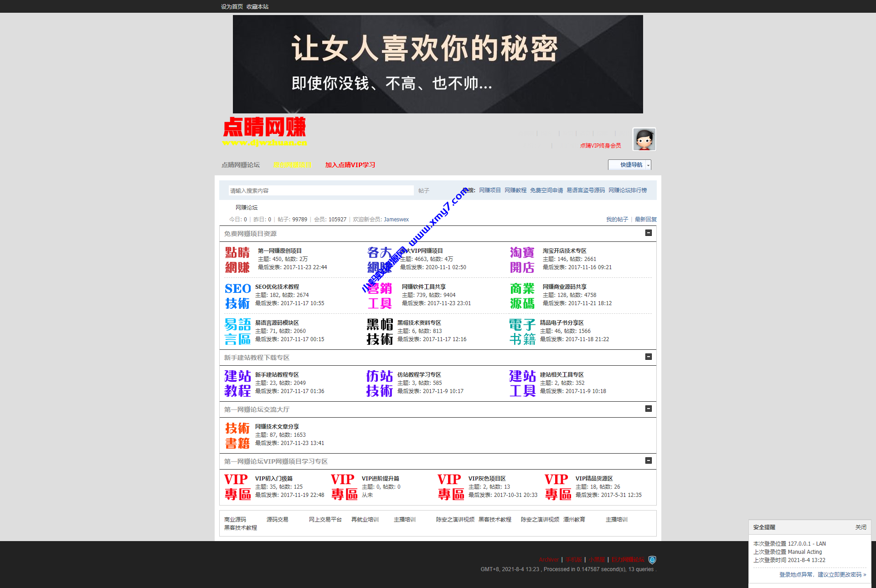Open the 加入点睛VIP学习 menu item

(x=350, y=165)
